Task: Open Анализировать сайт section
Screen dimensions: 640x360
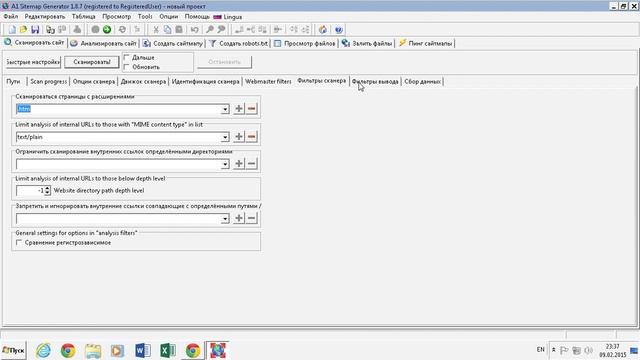Action: [x=104, y=43]
